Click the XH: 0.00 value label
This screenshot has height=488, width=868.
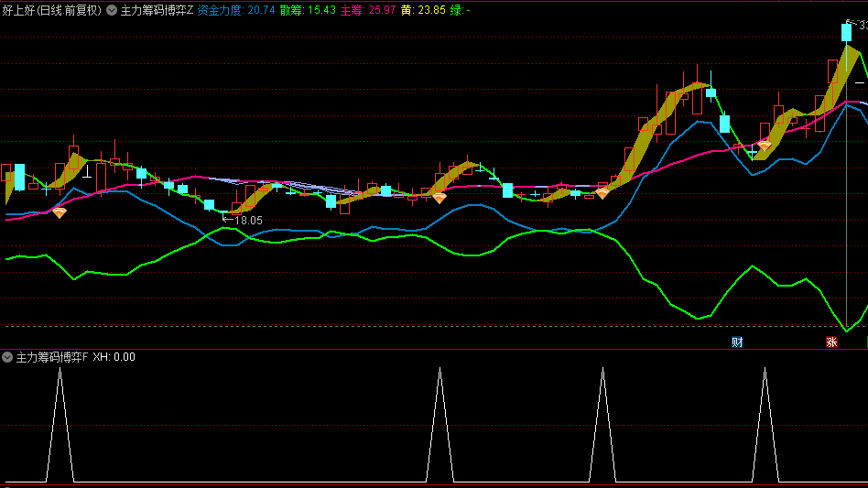point(114,357)
